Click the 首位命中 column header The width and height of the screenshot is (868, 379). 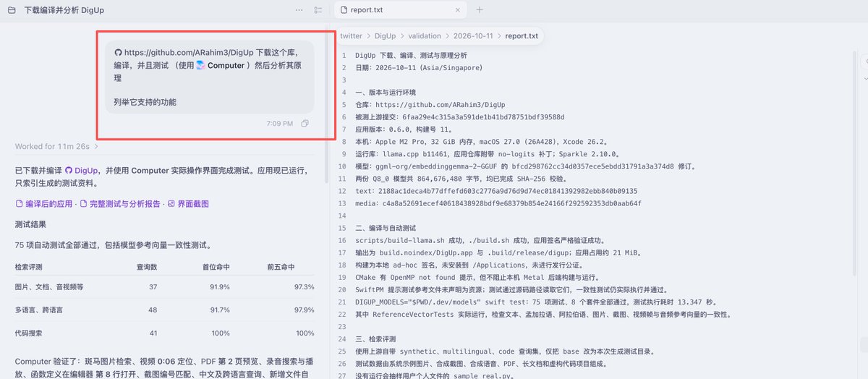pyautogui.click(x=216, y=267)
